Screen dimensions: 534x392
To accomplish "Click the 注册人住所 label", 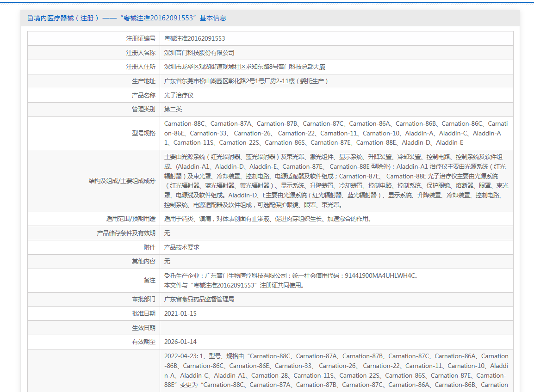I will coord(141,67).
